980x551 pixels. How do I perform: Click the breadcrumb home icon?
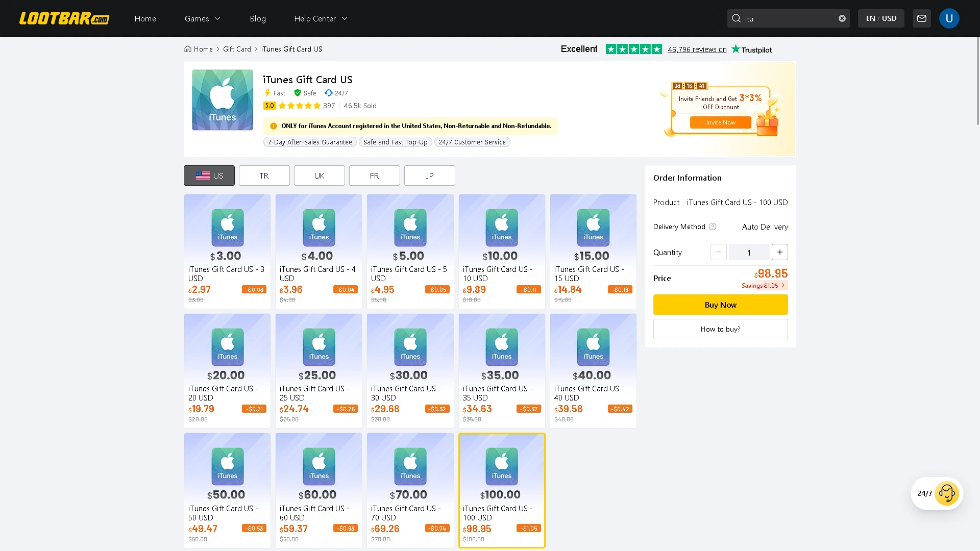click(188, 49)
